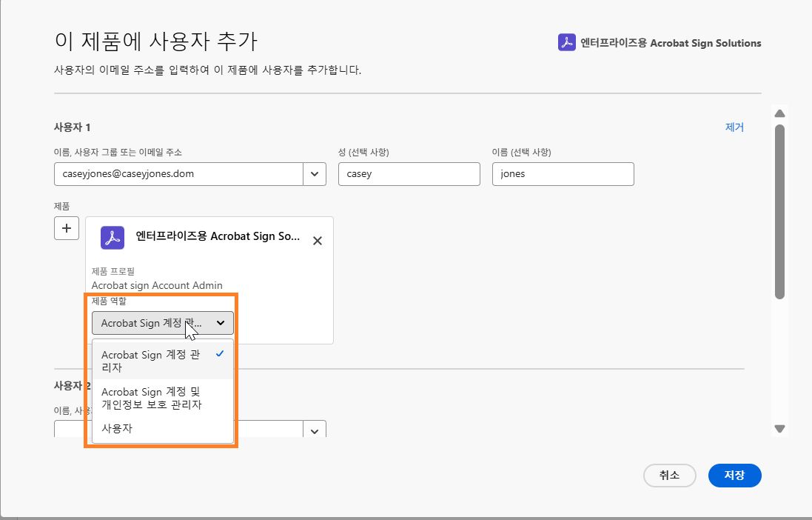Click the scrollbar up arrow

[x=779, y=113]
